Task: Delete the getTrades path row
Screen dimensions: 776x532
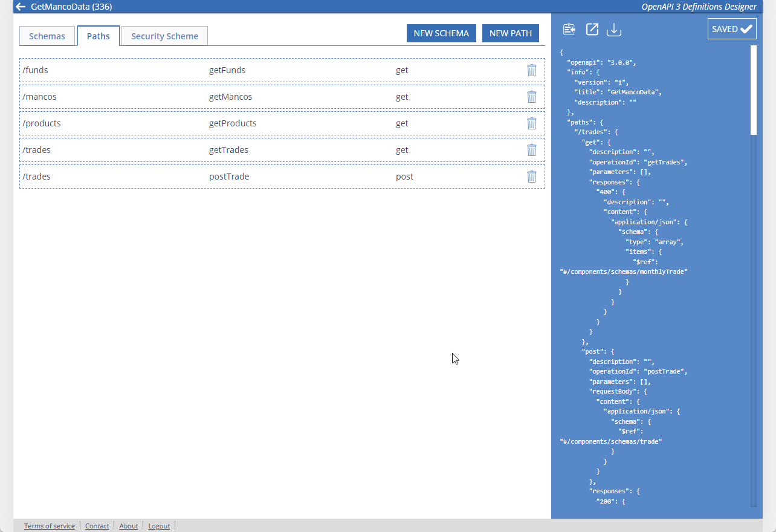Action: [532, 150]
